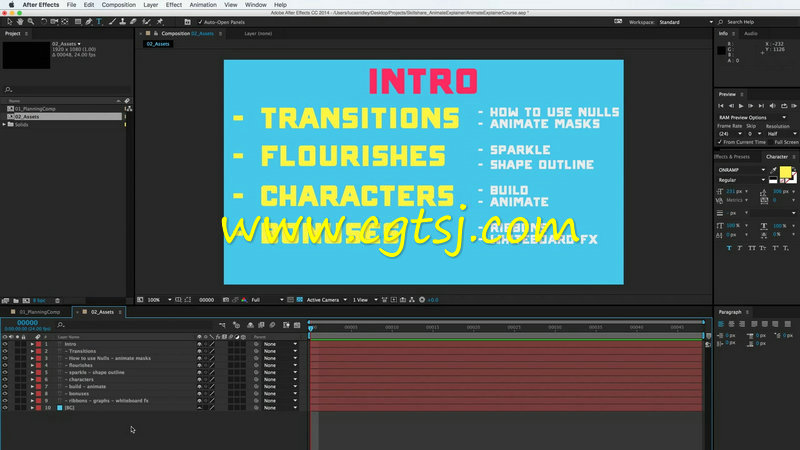800x450 pixels.
Task: Hide the '- flourishes' layer eye icon
Action: pyautogui.click(x=5, y=365)
